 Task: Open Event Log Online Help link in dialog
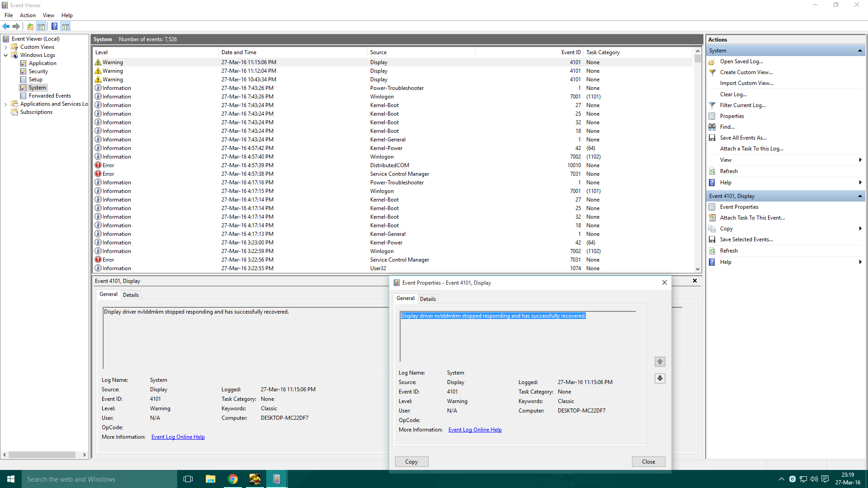point(475,430)
